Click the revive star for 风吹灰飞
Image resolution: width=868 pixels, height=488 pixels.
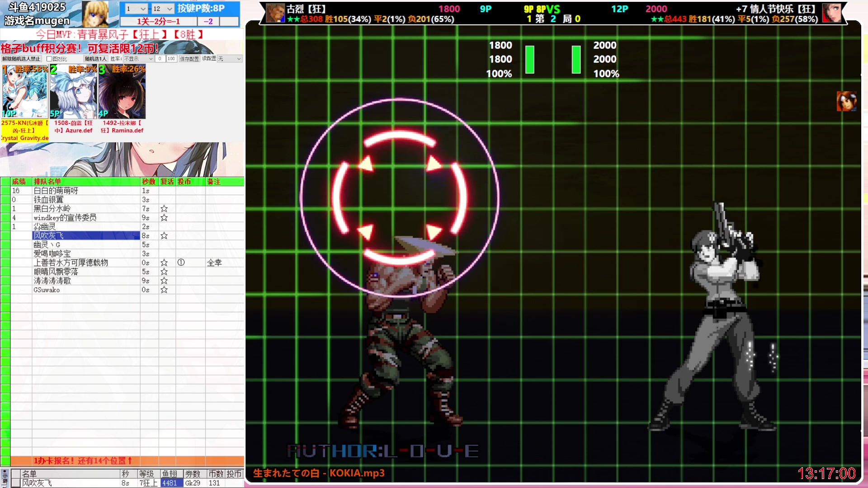tap(164, 236)
